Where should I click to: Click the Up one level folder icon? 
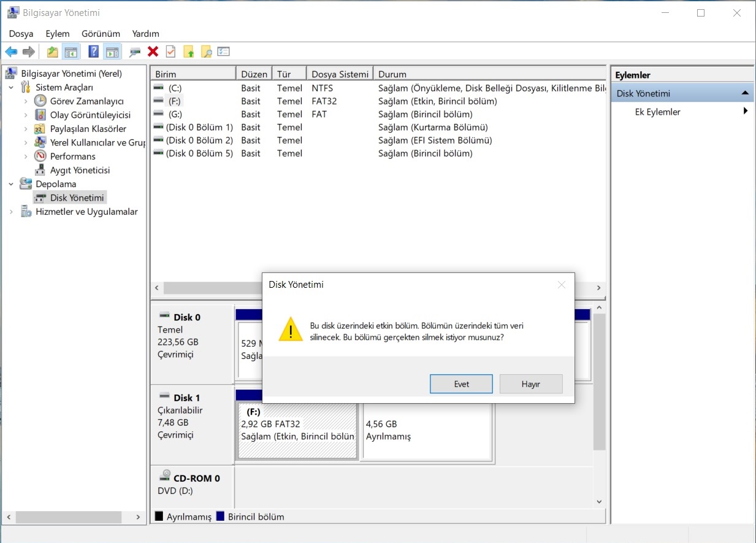click(x=53, y=52)
